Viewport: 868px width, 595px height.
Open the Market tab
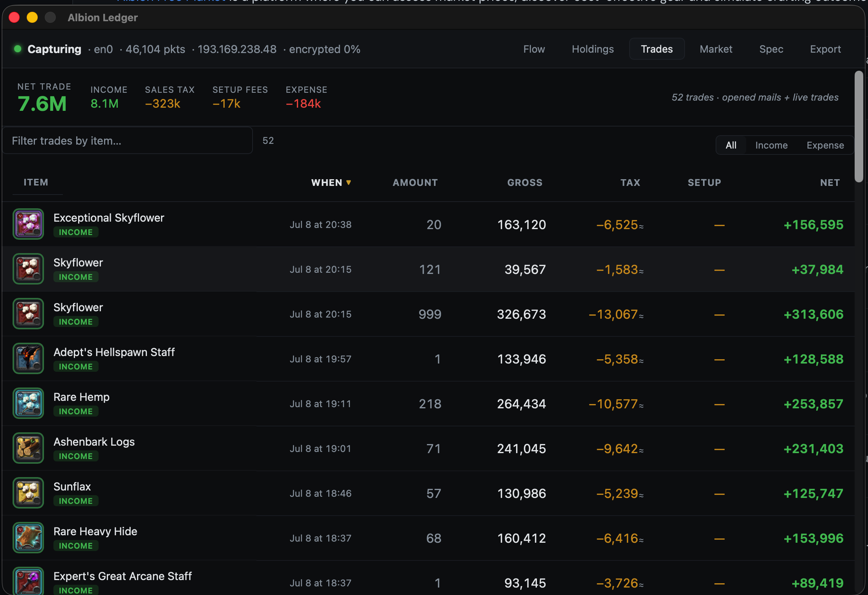click(x=716, y=49)
